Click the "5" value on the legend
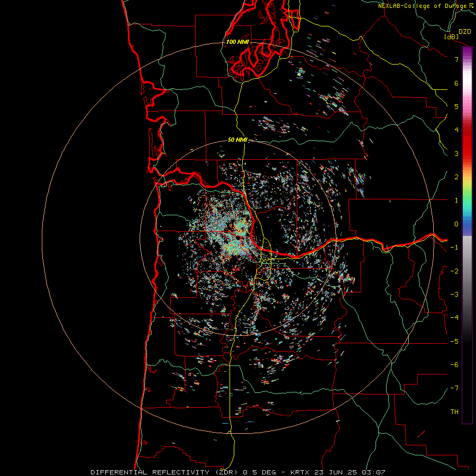The image size is (476, 476). coord(456,106)
